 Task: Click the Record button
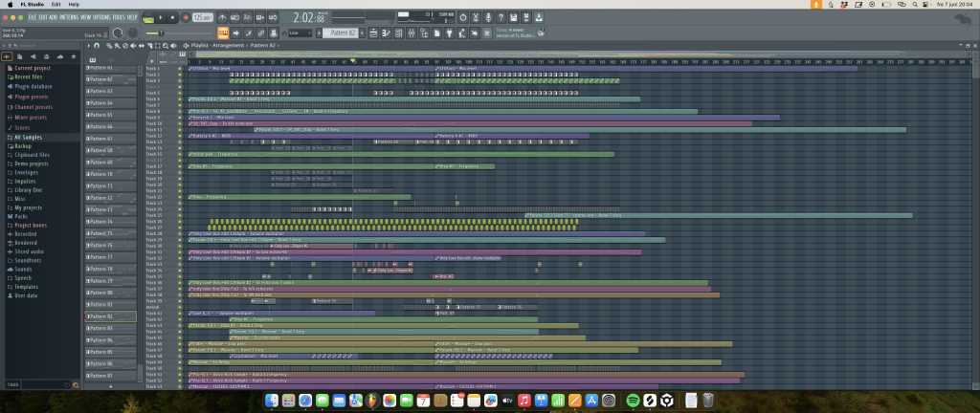click(185, 17)
